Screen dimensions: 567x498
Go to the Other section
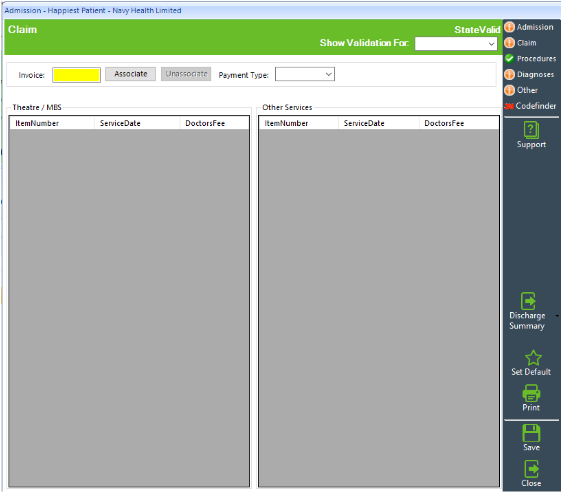(527, 90)
